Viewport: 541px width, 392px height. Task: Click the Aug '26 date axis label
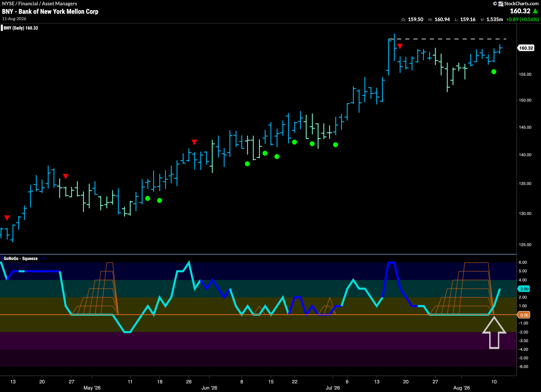coord(462,388)
